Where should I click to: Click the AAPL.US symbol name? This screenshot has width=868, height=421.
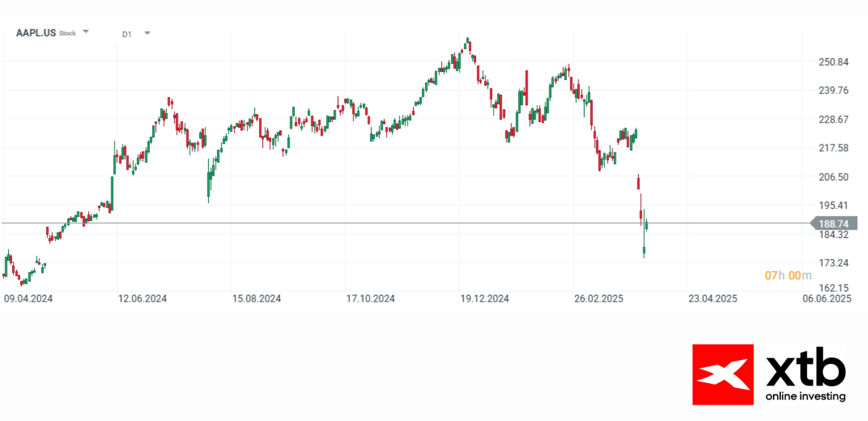click(x=36, y=33)
